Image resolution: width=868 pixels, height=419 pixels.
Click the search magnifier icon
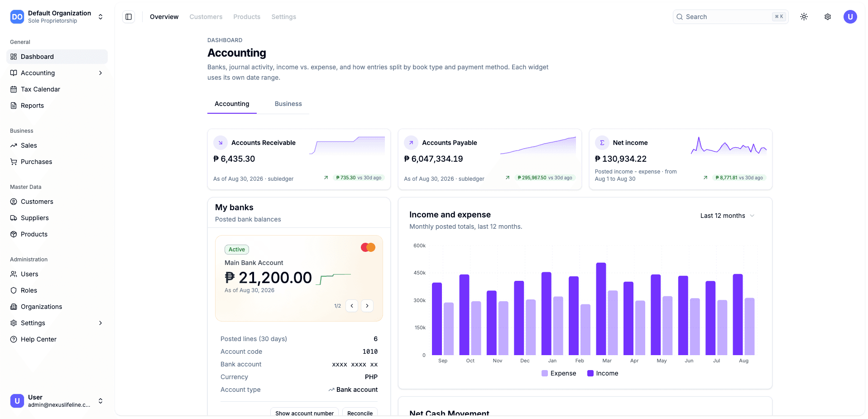pos(680,17)
